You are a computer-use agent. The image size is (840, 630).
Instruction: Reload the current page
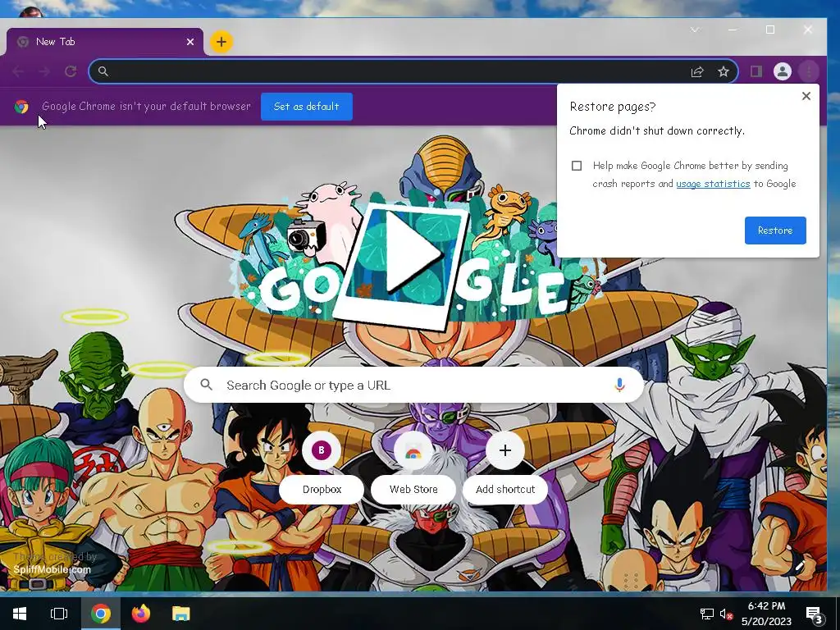click(x=71, y=71)
